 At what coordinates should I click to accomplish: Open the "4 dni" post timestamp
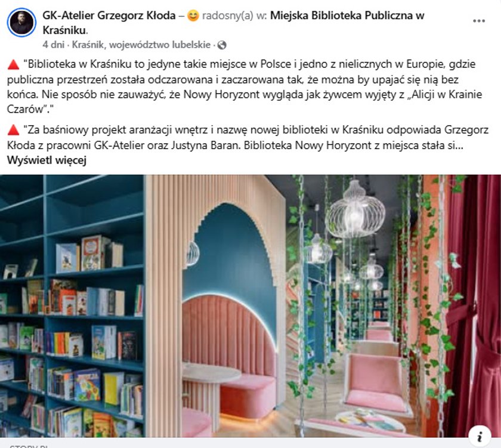click(53, 45)
